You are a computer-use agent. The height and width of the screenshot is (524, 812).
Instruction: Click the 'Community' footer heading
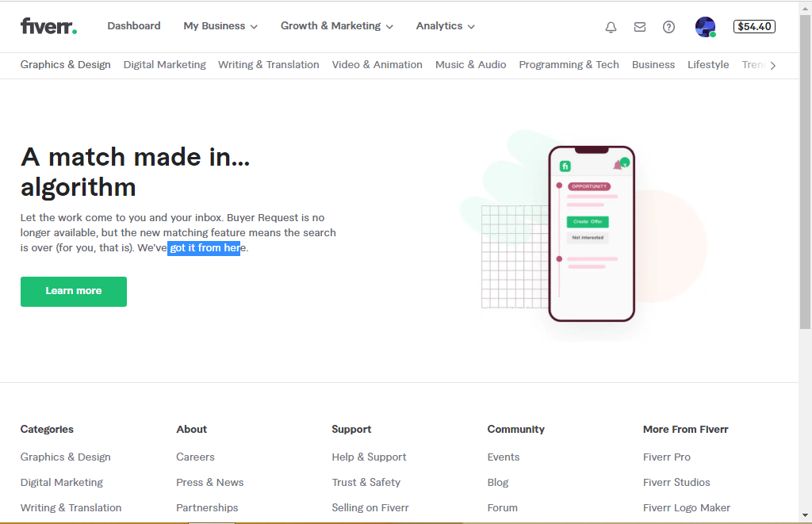point(515,429)
